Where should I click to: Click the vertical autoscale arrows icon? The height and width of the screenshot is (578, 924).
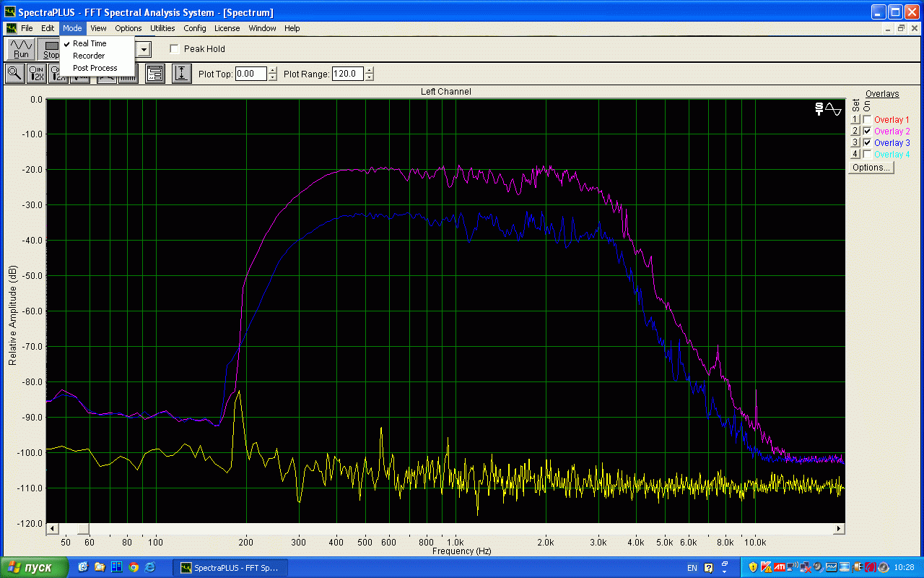[182, 73]
